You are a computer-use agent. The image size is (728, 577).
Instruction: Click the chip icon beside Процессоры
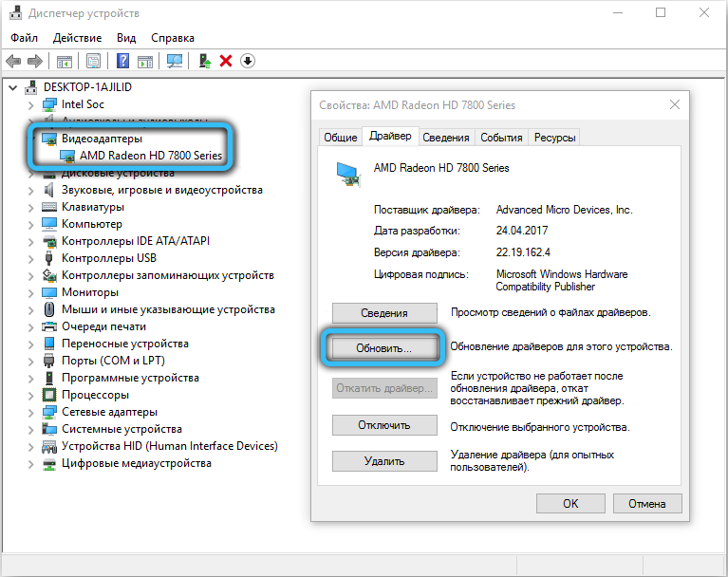click(49, 395)
